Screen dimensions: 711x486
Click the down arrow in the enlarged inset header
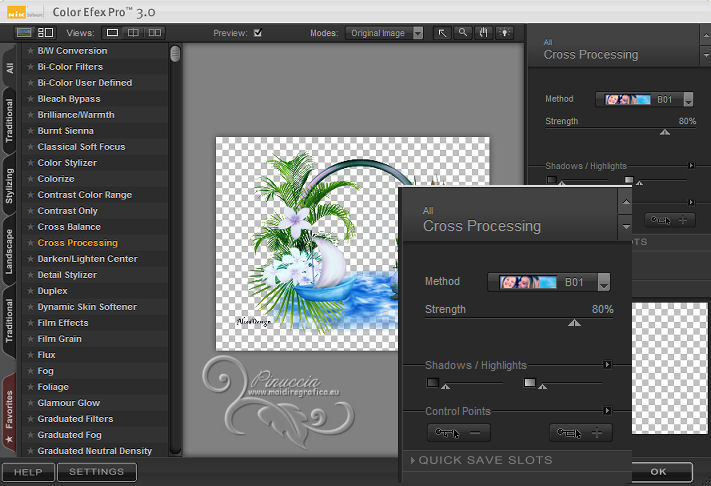click(626, 226)
